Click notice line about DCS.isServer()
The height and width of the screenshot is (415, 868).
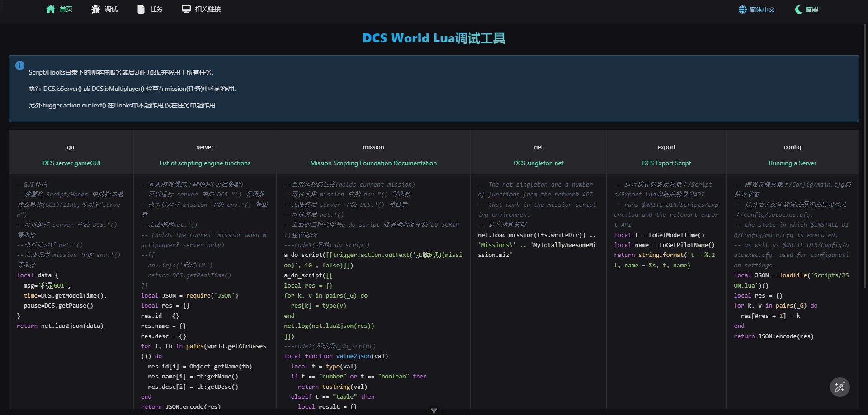coord(132,89)
